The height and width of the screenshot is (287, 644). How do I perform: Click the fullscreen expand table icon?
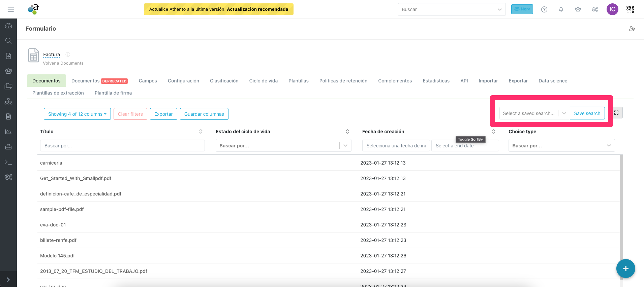[616, 113]
